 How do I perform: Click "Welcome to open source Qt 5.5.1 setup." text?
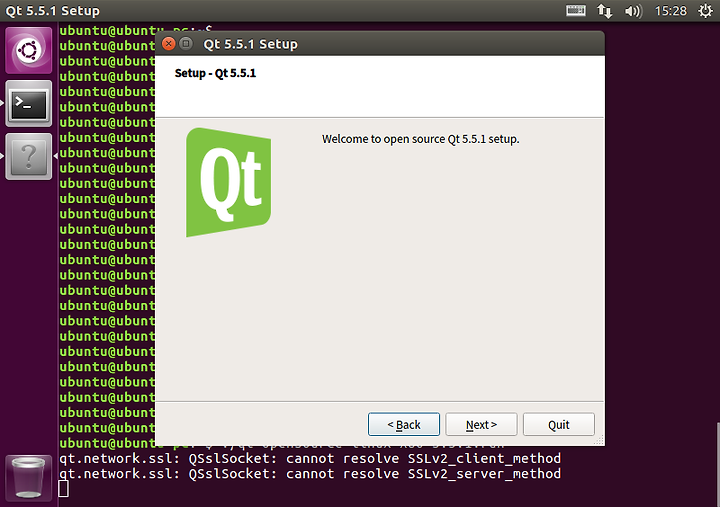pos(421,139)
